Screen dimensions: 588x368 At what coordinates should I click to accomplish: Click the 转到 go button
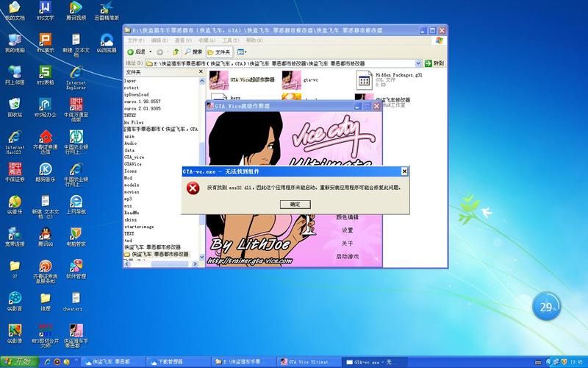click(435, 63)
